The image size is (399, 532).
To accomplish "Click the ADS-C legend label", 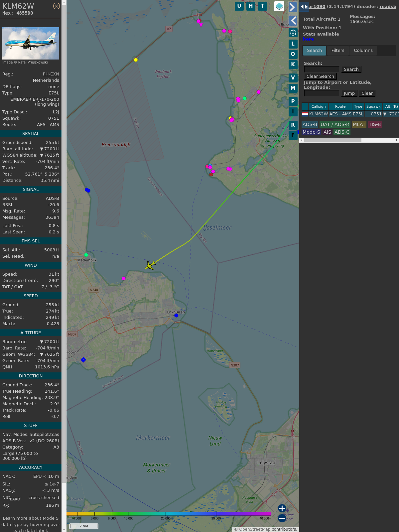I will tap(342, 132).
